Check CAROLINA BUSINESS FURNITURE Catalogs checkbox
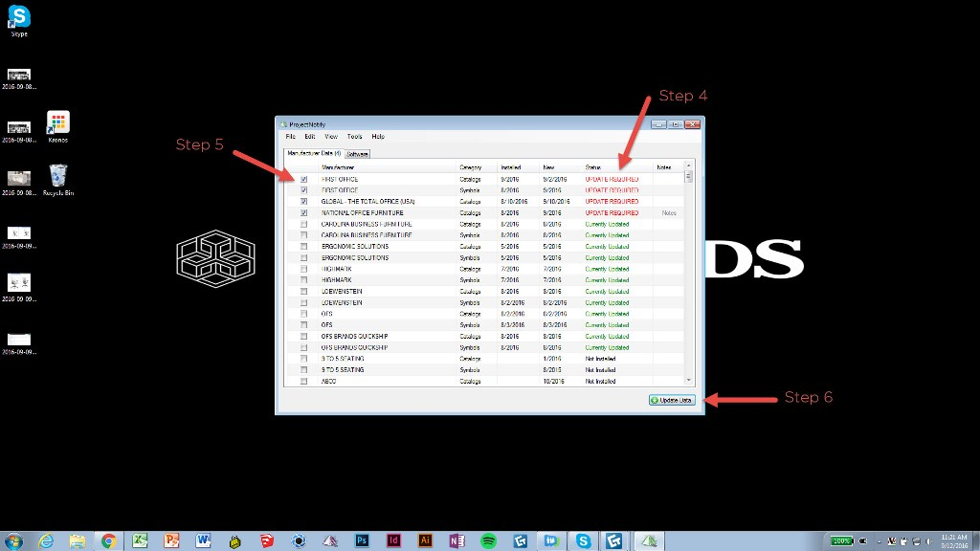The image size is (980, 551). [303, 224]
